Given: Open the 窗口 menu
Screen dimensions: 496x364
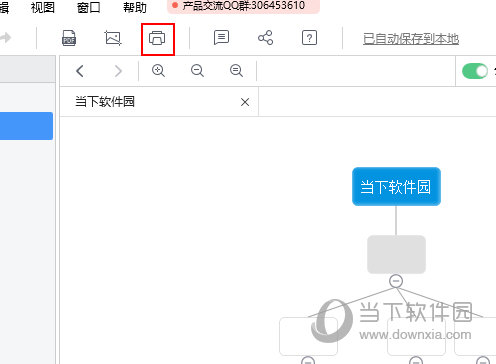Looking at the screenshot, I should click(x=89, y=7).
